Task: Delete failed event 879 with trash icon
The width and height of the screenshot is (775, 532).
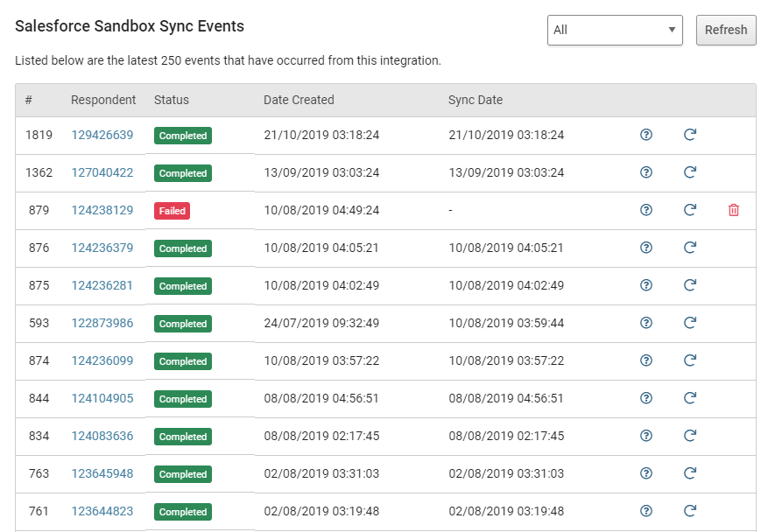Action: [734, 210]
